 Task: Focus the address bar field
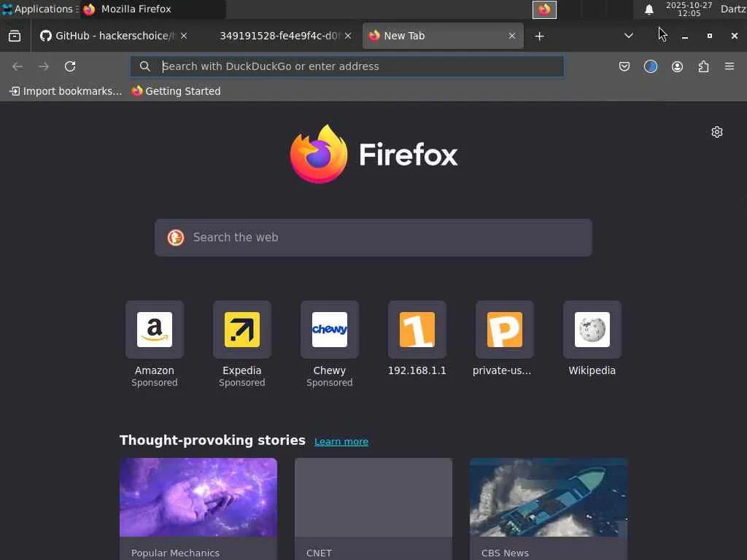(347, 66)
